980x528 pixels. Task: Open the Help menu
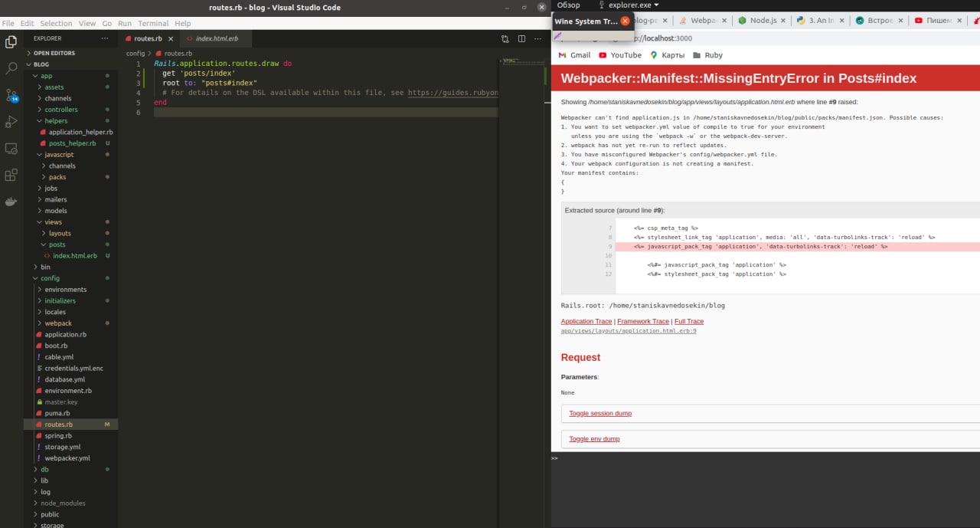pyautogui.click(x=182, y=24)
